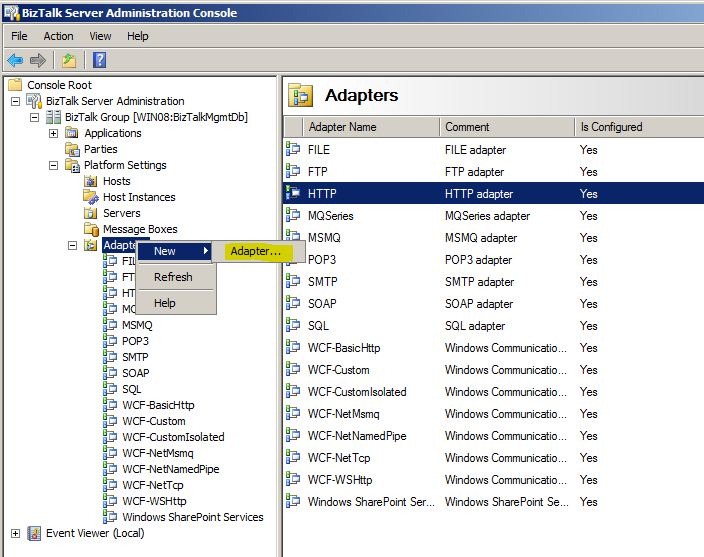The image size is (704, 557).
Task: Click the Console Root folder icon
Action: point(15,84)
